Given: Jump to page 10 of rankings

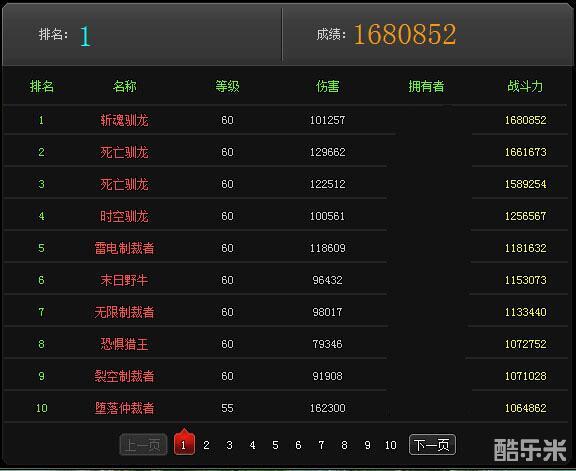Looking at the screenshot, I should (390, 445).
